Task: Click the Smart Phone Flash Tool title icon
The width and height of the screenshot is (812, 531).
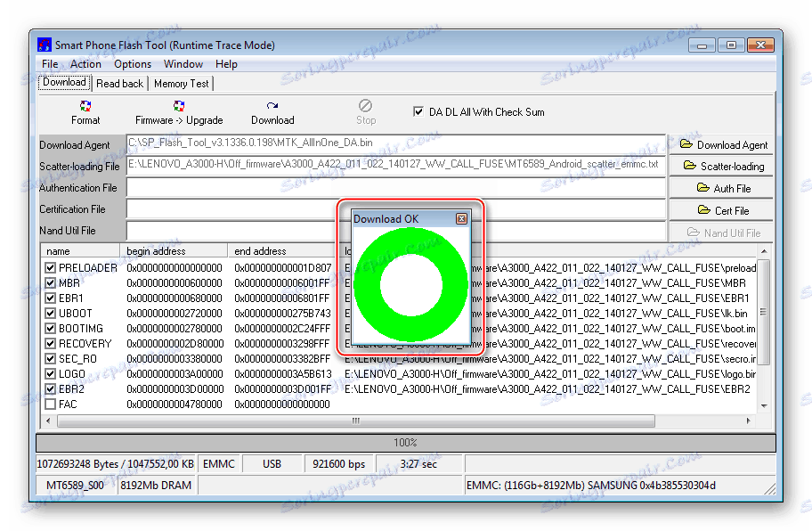Action: pos(44,45)
